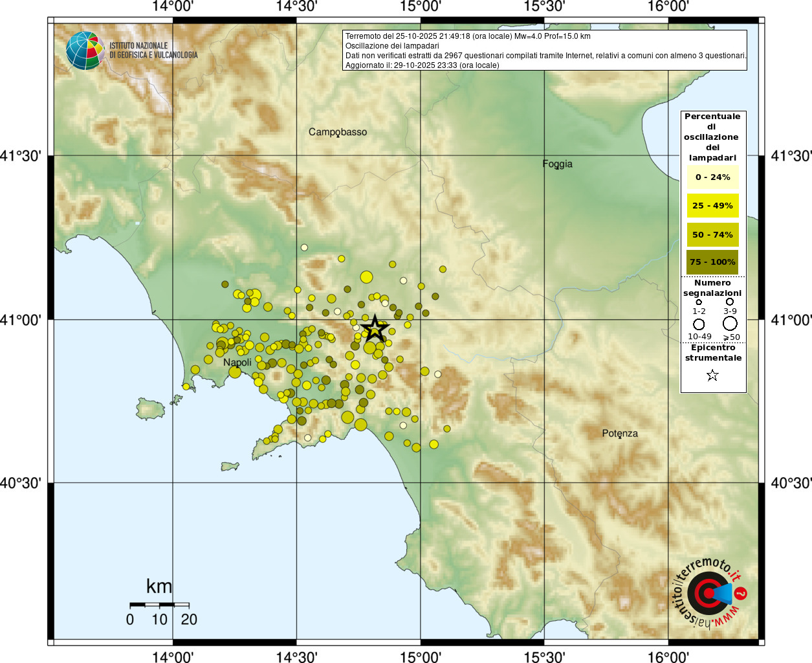Click the bottom 14°30' longitude label
Screen dimensions: 812x663
tap(297, 657)
